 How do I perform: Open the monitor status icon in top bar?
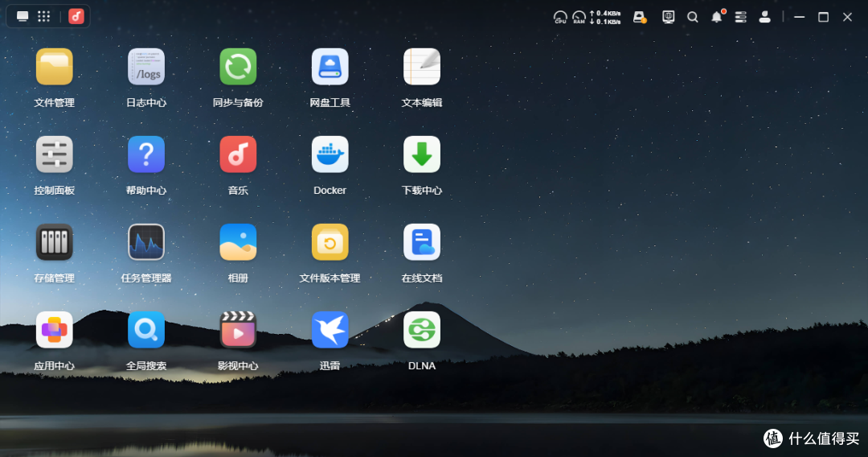pyautogui.click(x=669, y=17)
